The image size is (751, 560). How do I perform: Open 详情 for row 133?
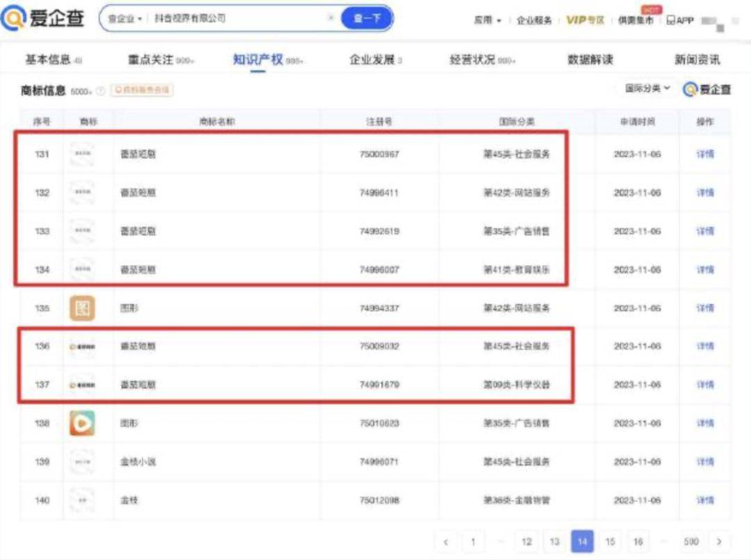(x=705, y=231)
